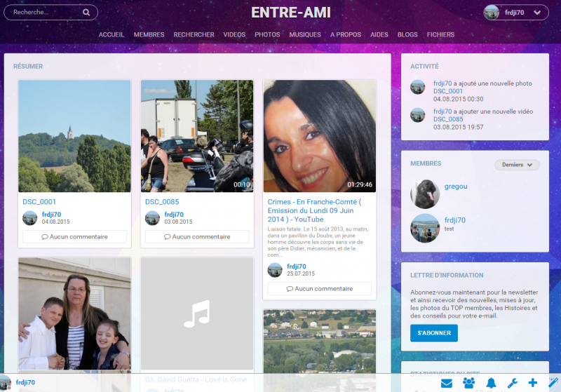Open the DSC_0085 title link in Résumer
This screenshot has width=561, height=392.
click(x=162, y=202)
